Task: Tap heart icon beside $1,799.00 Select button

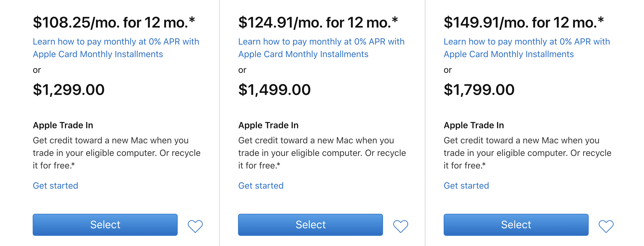Action: tap(606, 226)
